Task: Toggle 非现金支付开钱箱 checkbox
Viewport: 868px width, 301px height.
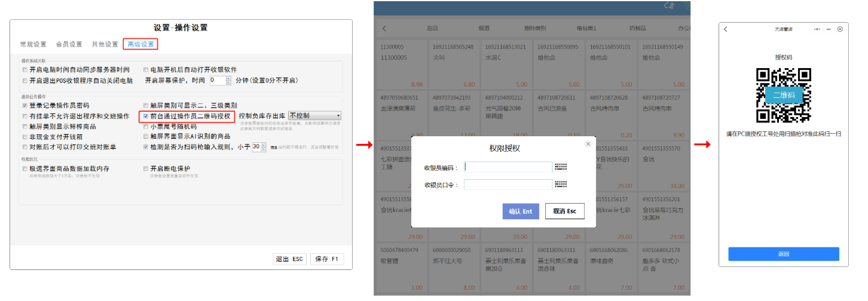Action: (x=25, y=137)
